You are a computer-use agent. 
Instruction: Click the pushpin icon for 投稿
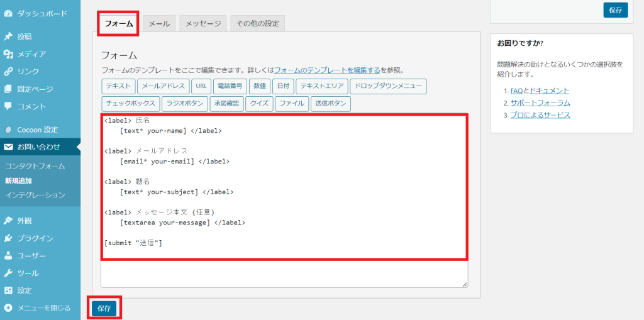point(8,36)
